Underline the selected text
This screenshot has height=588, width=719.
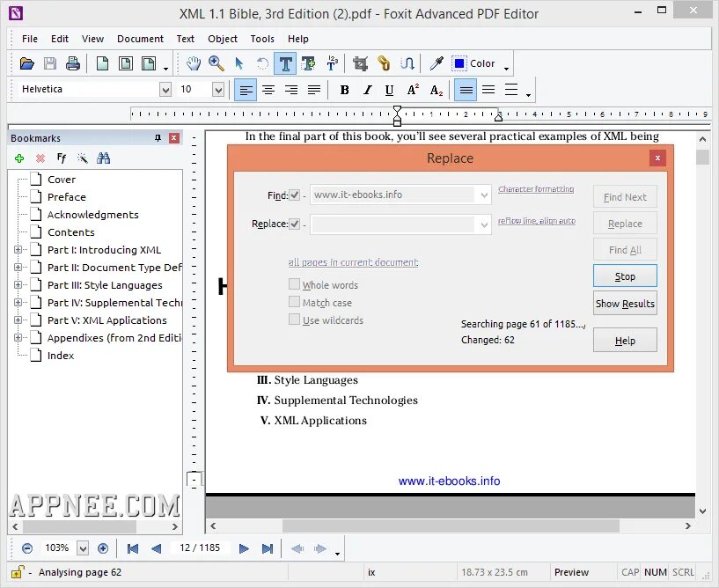point(389,90)
